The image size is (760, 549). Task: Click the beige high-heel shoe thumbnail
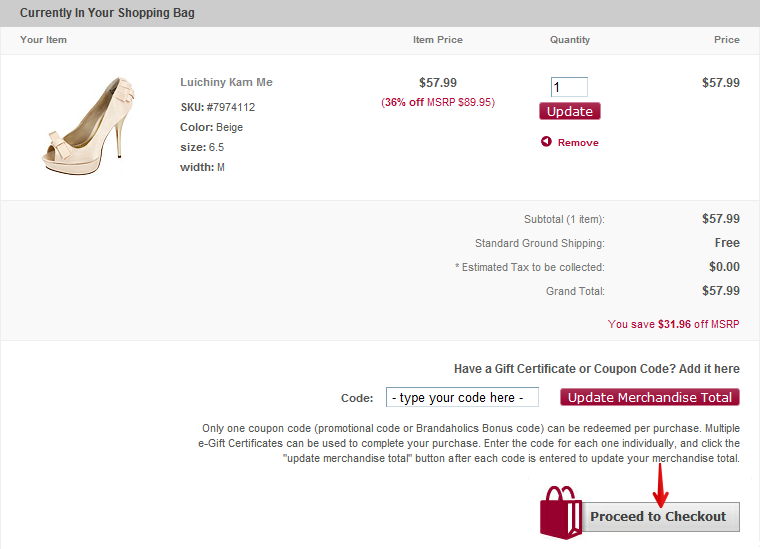[x=88, y=124]
